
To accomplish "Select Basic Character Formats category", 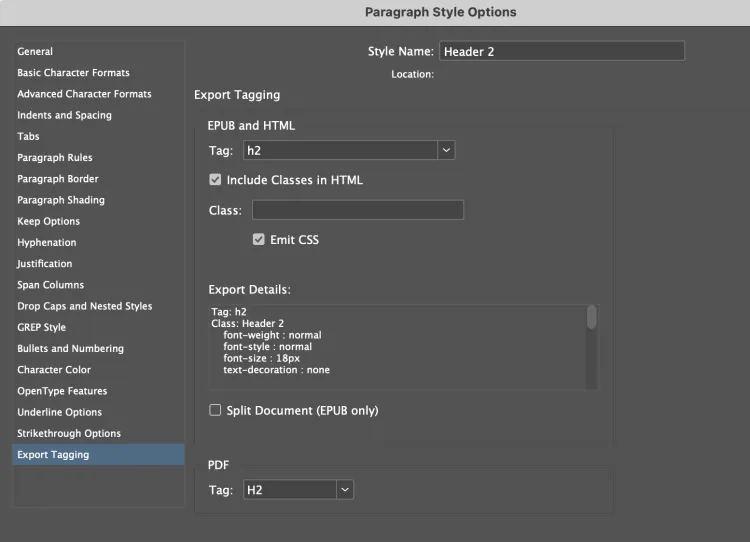I will [x=73, y=73].
